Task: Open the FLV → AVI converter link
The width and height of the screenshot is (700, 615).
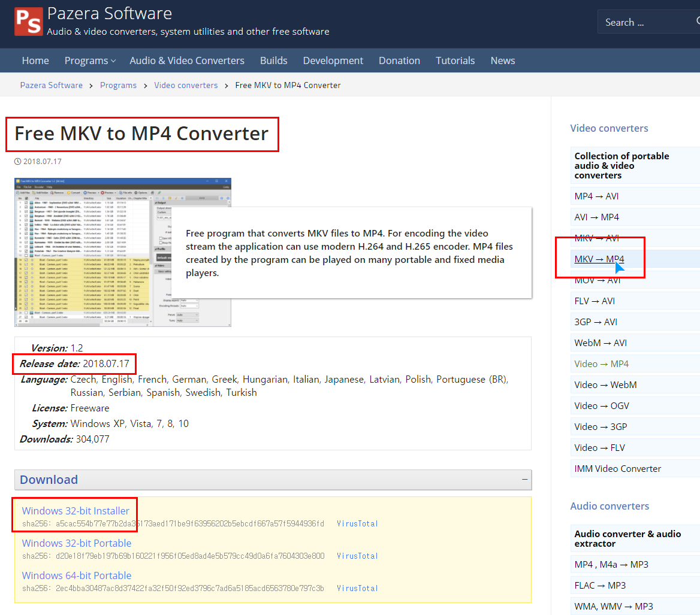Action: point(595,301)
